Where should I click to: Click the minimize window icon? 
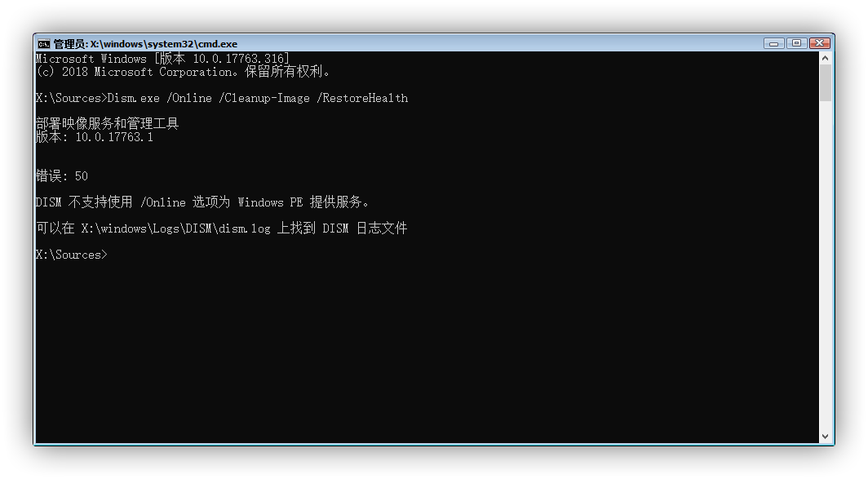tap(773, 42)
